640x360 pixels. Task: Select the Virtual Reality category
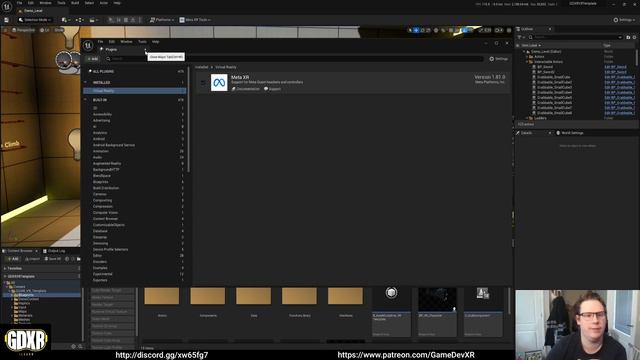click(135, 91)
